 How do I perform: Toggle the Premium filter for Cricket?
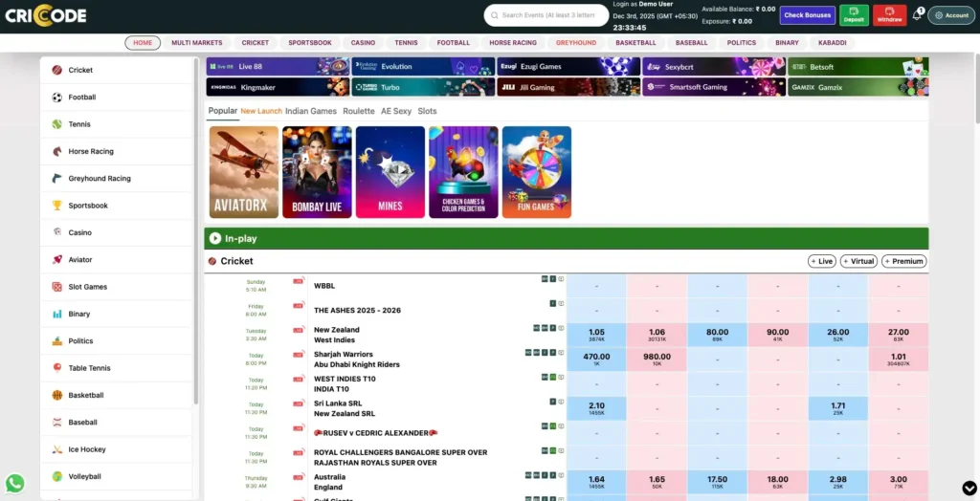[903, 261]
